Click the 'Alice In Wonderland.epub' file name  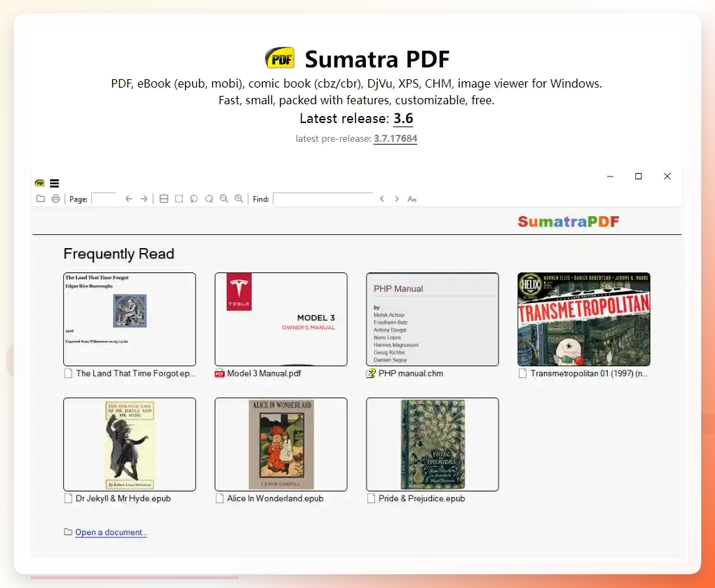pyautogui.click(x=275, y=498)
